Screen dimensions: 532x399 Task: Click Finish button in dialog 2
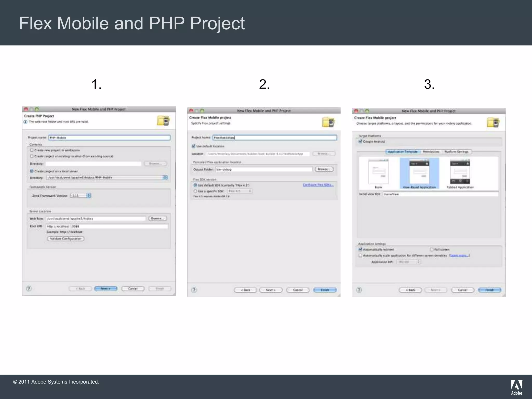325,290
